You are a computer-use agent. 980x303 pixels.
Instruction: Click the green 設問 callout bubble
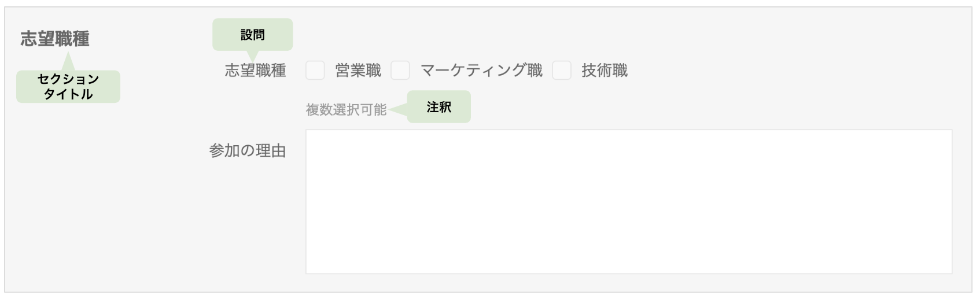click(x=253, y=35)
